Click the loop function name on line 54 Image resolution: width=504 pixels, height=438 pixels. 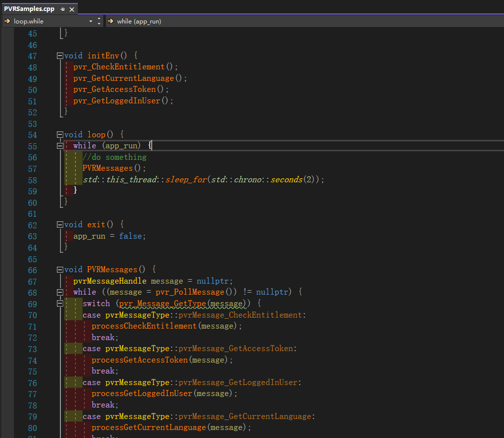point(96,134)
